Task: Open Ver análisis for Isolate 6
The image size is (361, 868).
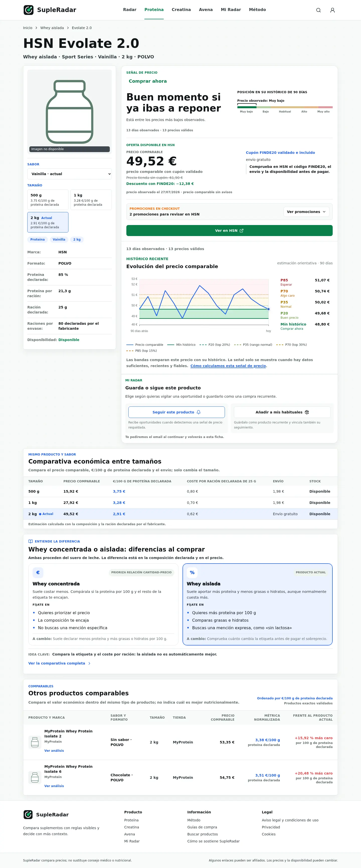Action: click(x=54, y=786)
